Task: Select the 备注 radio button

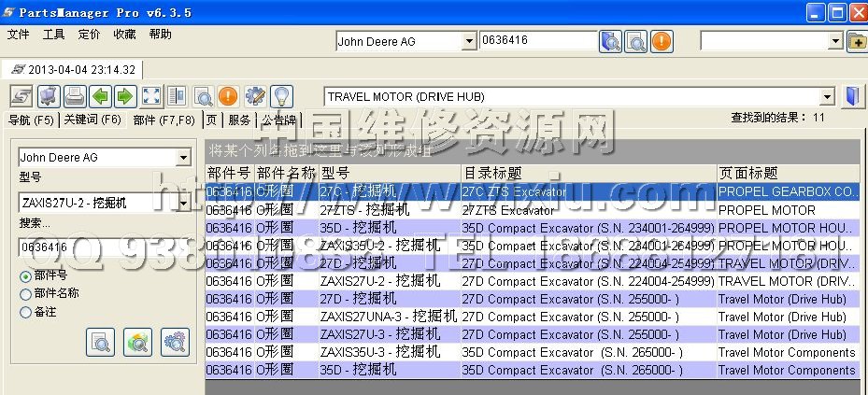Action: pos(25,312)
